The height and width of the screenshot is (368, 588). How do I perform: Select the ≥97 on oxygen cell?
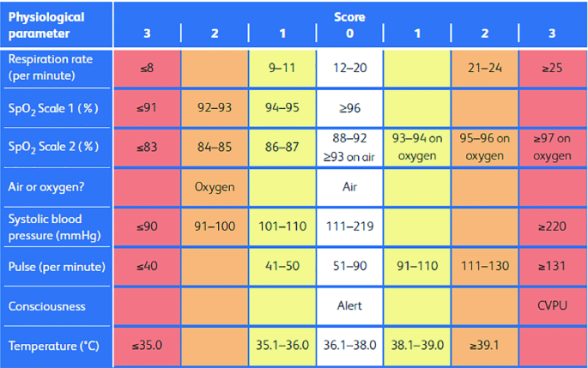click(553, 147)
